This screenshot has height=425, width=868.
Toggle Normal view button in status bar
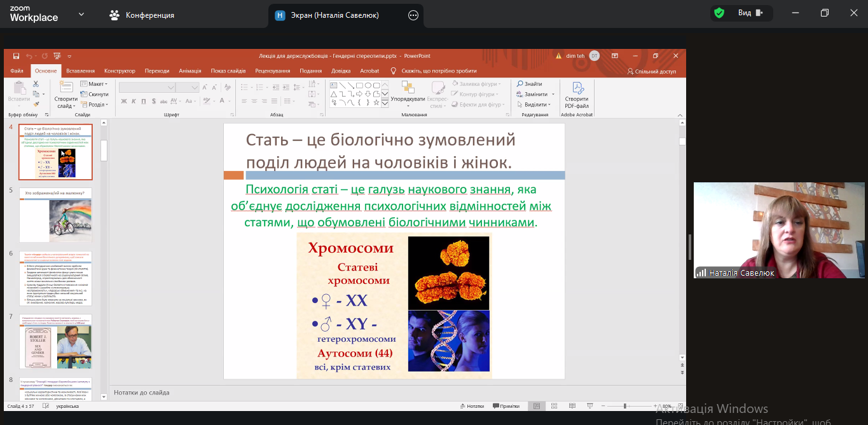[x=537, y=406]
